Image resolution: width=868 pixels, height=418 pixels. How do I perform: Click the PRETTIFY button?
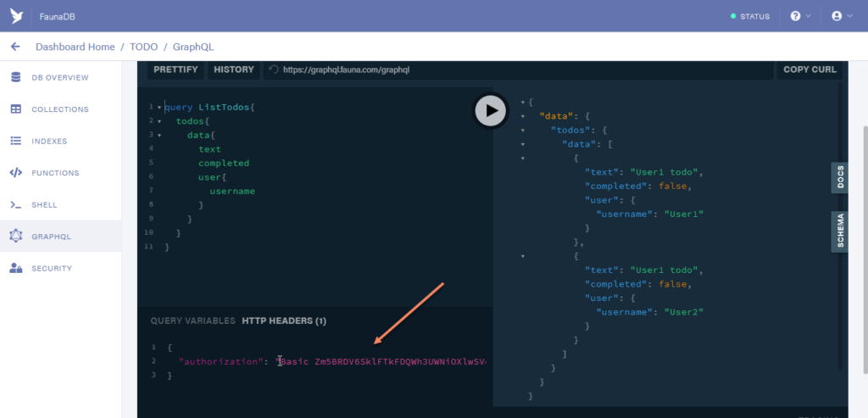(x=175, y=70)
